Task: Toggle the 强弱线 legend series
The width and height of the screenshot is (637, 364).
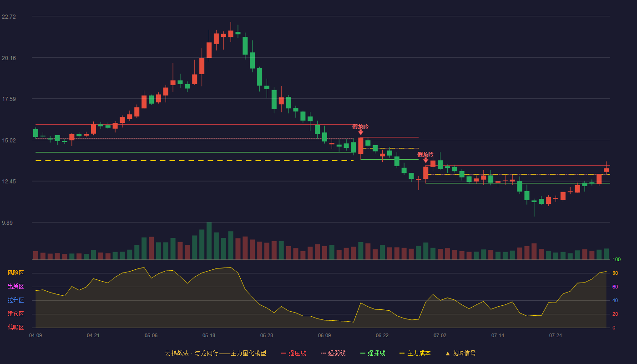Action: click(x=333, y=353)
